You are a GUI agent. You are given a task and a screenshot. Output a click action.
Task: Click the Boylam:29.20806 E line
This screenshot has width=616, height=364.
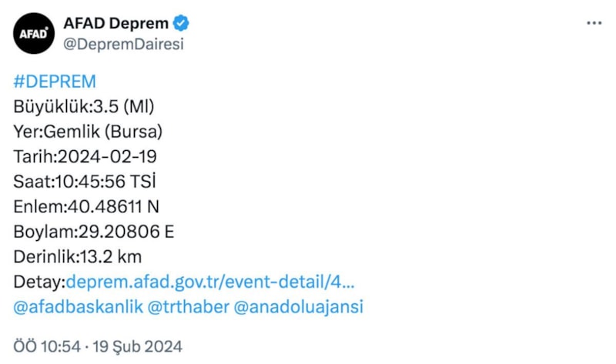pos(95,232)
